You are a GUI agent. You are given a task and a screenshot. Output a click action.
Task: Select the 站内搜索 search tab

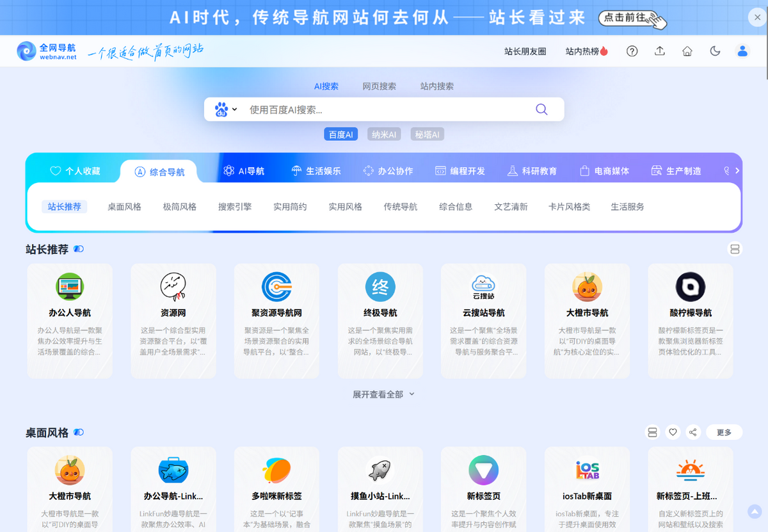pyautogui.click(x=437, y=86)
